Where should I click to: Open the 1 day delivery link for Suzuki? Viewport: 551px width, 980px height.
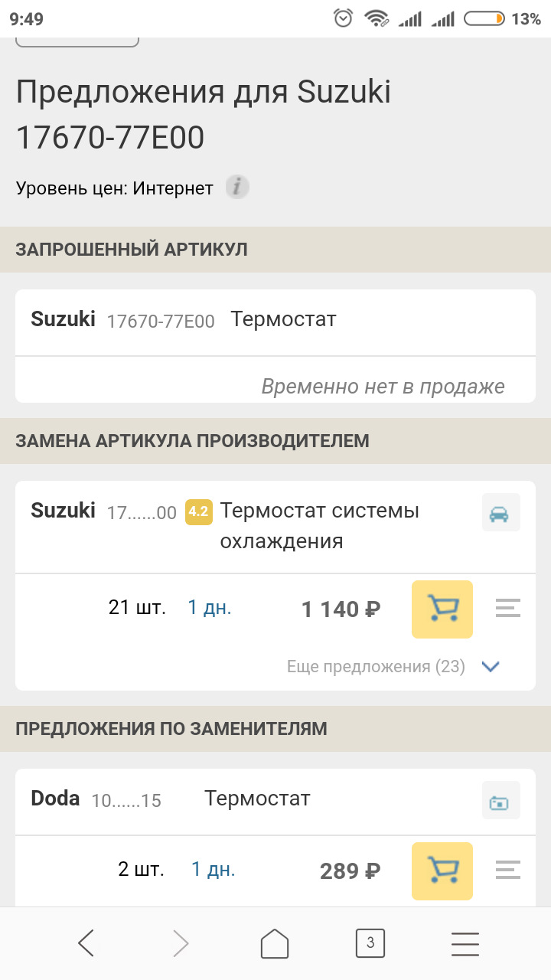210,608
